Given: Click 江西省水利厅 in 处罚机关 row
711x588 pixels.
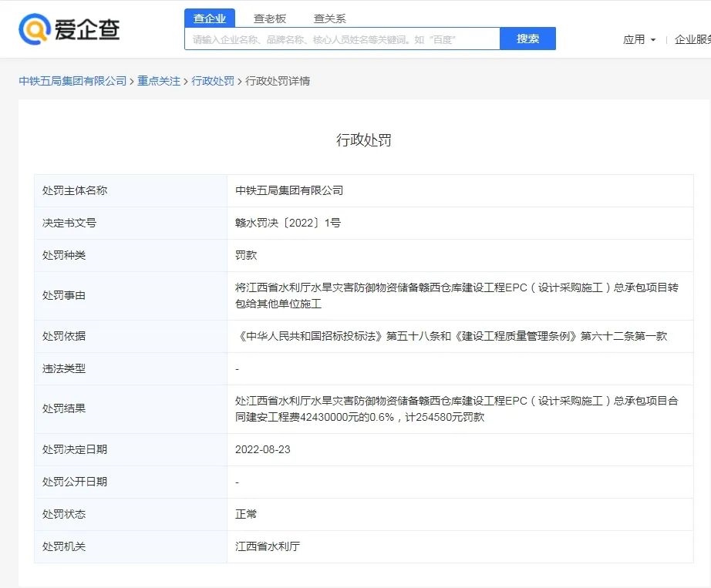Looking at the screenshot, I should point(268,546).
